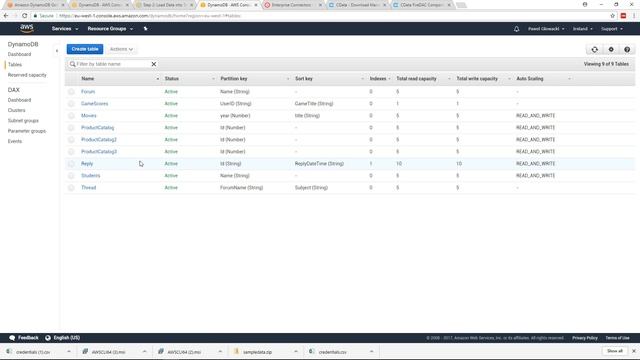The image size is (640, 360).
Task: Open the notifications bell icon
Action: (x=516, y=29)
